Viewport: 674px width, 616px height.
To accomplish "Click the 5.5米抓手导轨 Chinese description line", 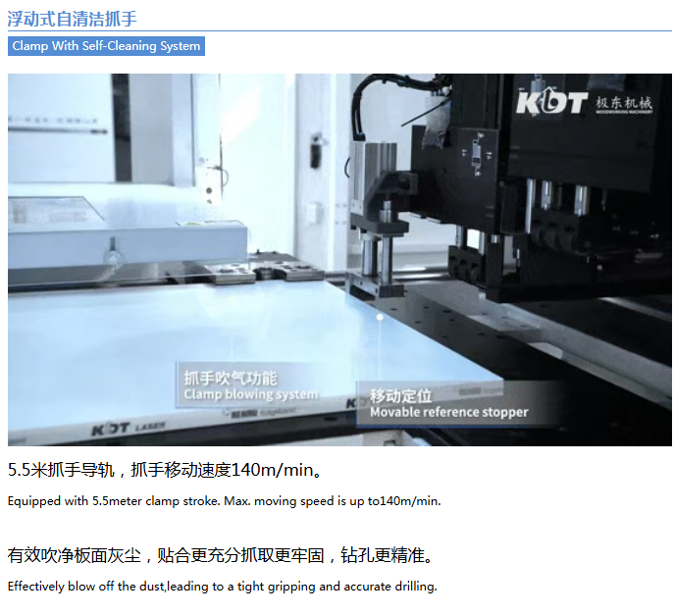I will [x=179, y=470].
